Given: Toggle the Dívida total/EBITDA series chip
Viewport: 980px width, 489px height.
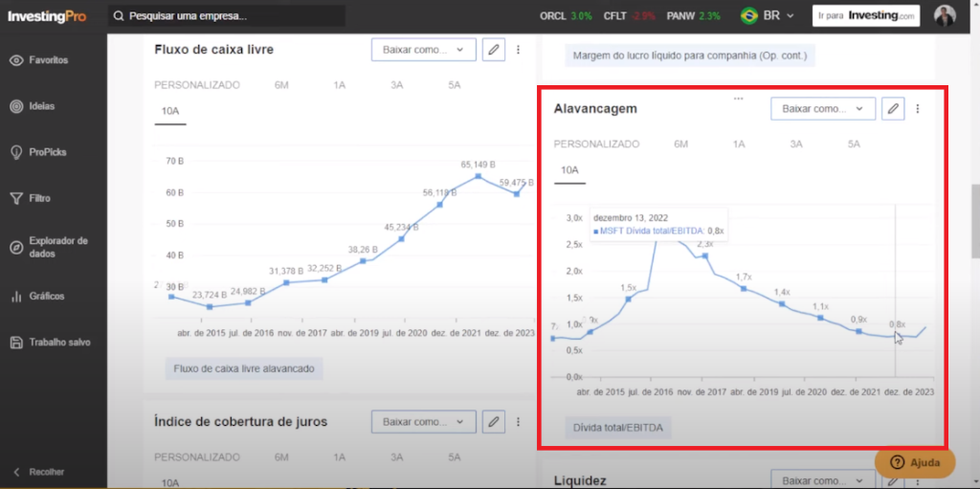Looking at the screenshot, I should [x=617, y=427].
